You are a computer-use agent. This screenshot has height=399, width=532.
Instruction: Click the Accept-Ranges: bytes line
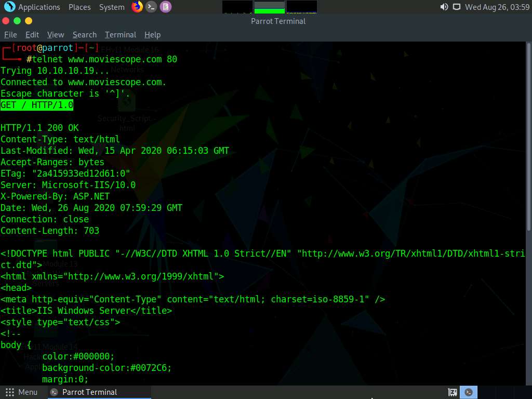coord(52,162)
